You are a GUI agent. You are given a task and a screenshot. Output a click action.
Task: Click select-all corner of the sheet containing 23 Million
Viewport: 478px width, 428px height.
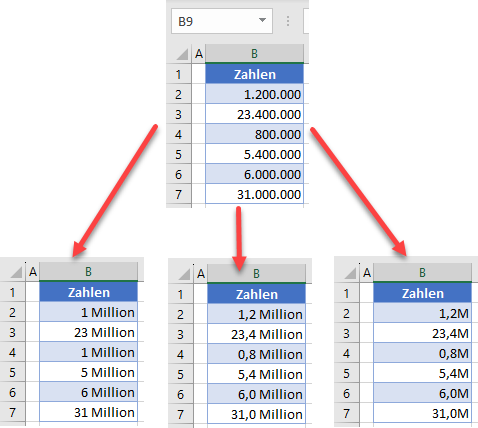(16, 272)
